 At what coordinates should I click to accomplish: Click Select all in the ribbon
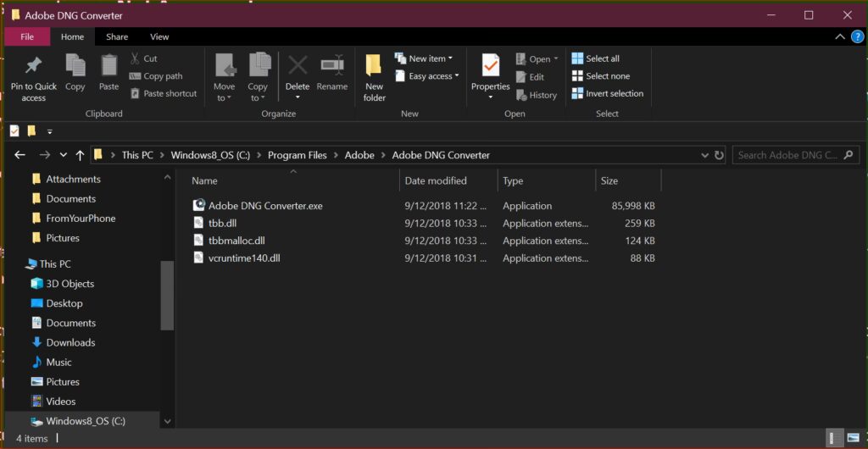(x=596, y=58)
